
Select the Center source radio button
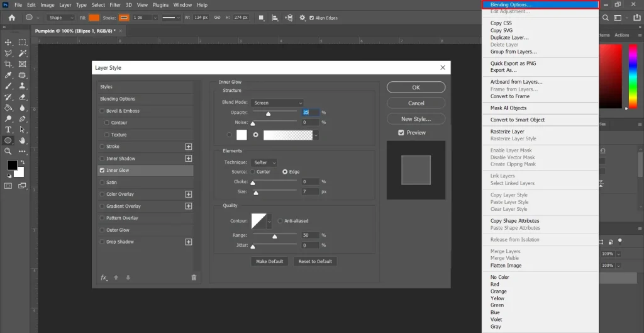pyautogui.click(x=253, y=172)
